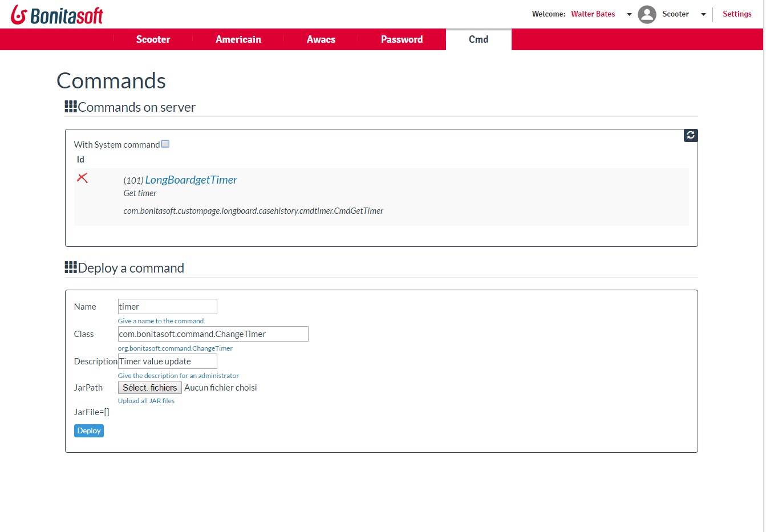
Task: Click the Commands page heading
Action: click(x=111, y=80)
